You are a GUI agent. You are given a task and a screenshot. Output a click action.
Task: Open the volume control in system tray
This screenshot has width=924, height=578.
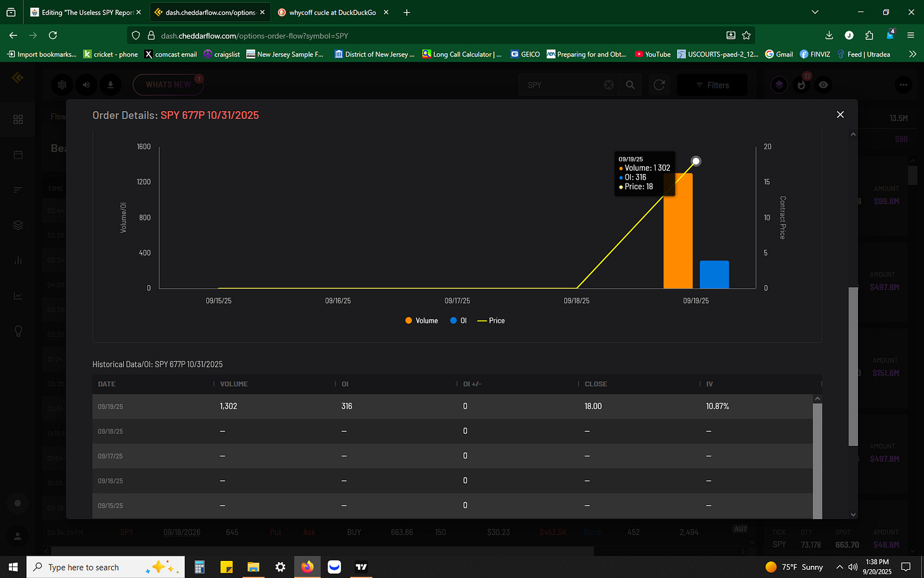coord(853,567)
